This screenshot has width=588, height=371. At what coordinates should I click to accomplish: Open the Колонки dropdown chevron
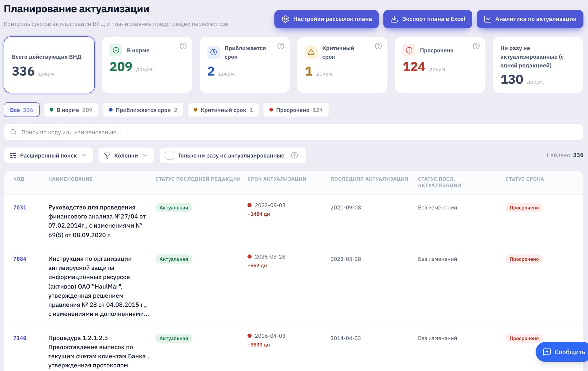click(x=145, y=155)
